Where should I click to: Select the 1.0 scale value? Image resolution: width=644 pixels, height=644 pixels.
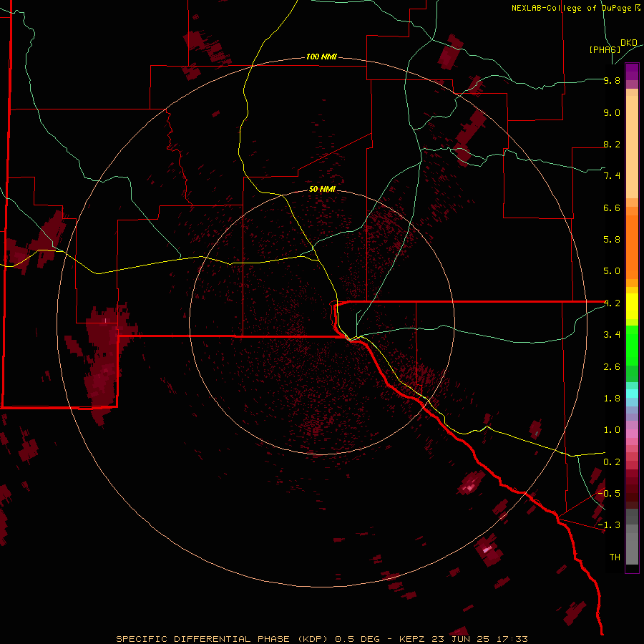(612, 430)
